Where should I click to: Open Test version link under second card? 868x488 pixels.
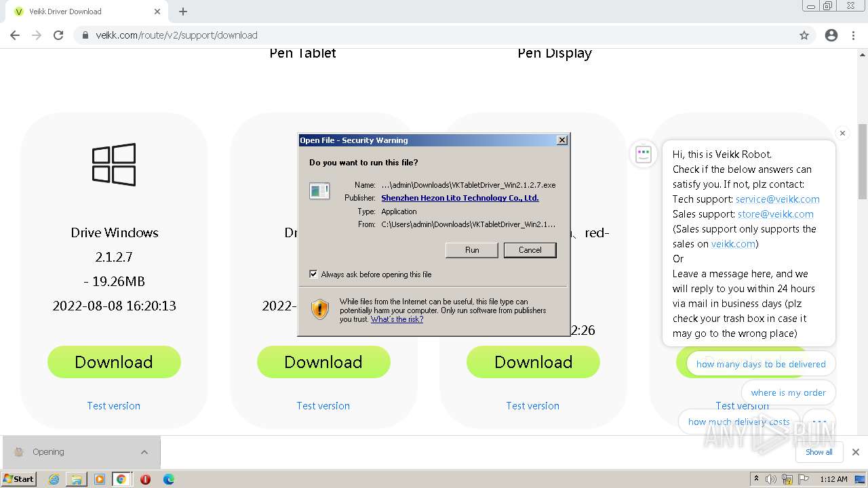pos(323,405)
